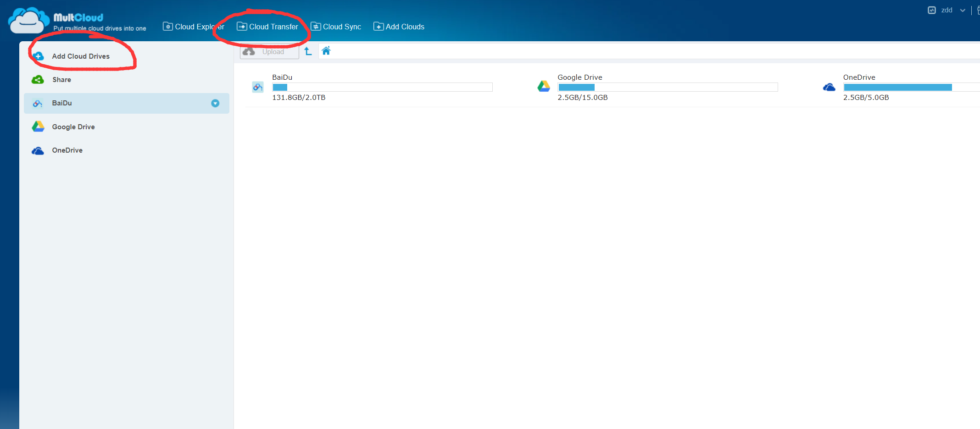Image resolution: width=980 pixels, height=429 pixels.
Task: Expand the BaiDu dropdown arrow in sidebar
Action: point(215,103)
